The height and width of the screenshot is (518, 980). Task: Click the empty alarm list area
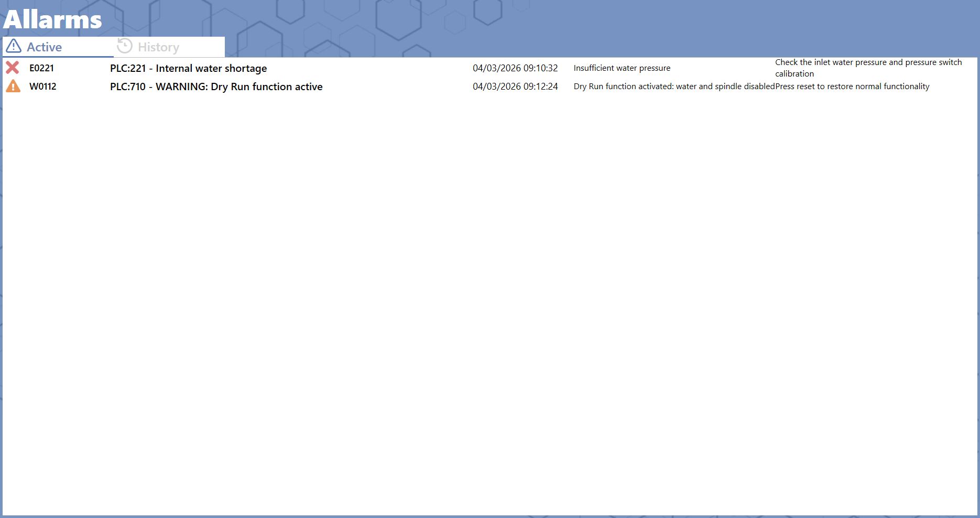click(489, 304)
